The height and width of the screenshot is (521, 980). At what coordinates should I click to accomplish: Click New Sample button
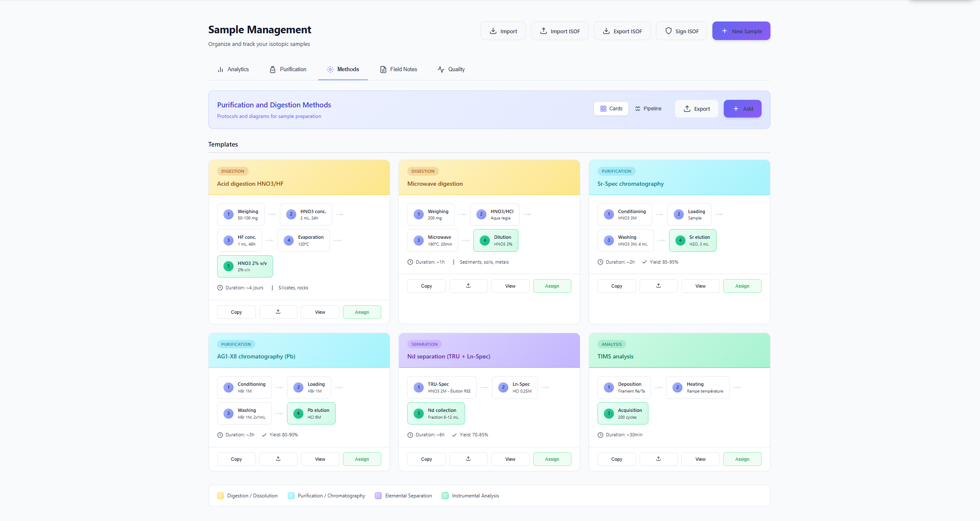pyautogui.click(x=741, y=31)
